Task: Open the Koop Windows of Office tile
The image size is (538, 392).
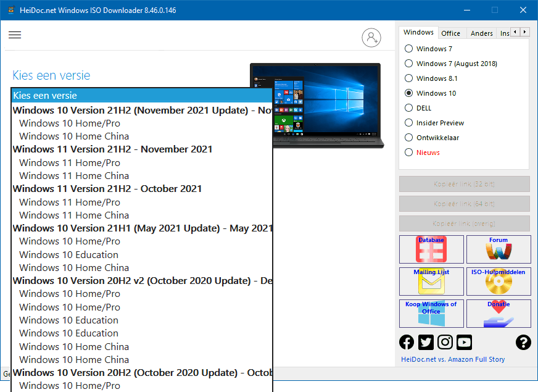Action: (431, 314)
